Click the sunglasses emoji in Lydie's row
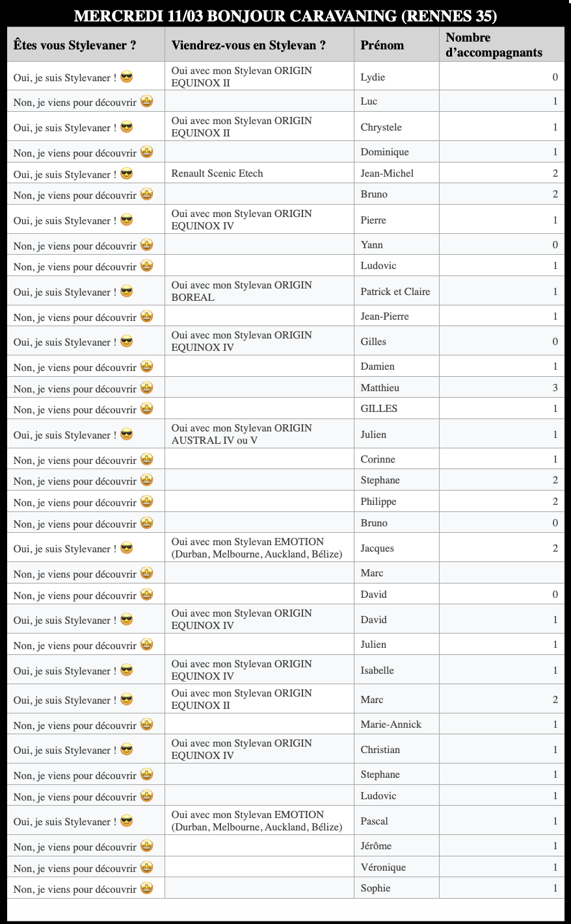 pos(127,77)
